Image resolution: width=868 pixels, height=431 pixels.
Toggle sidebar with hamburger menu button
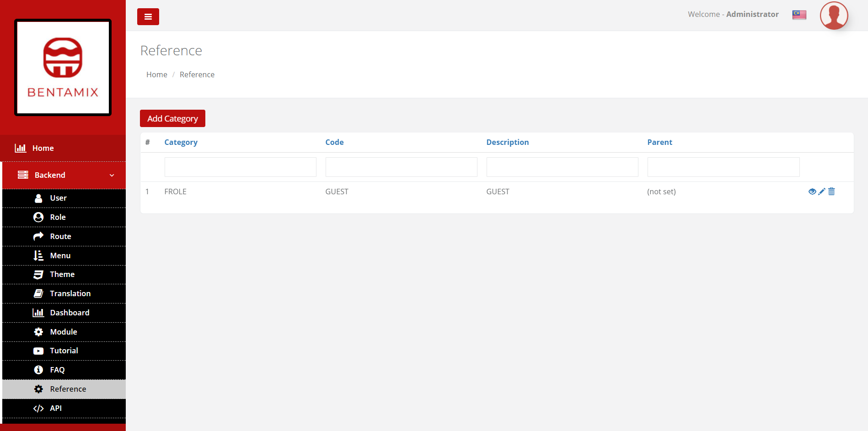(x=148, y=17)
